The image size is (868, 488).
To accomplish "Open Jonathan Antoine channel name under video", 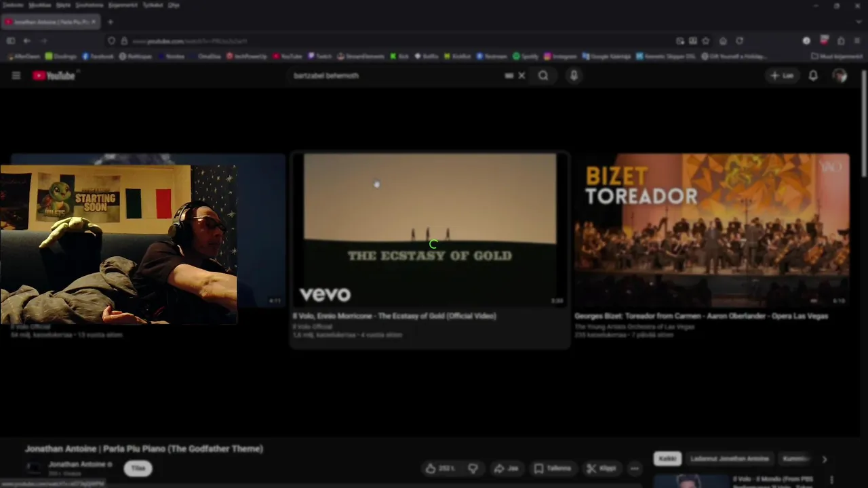I will (x=77, y=464).
